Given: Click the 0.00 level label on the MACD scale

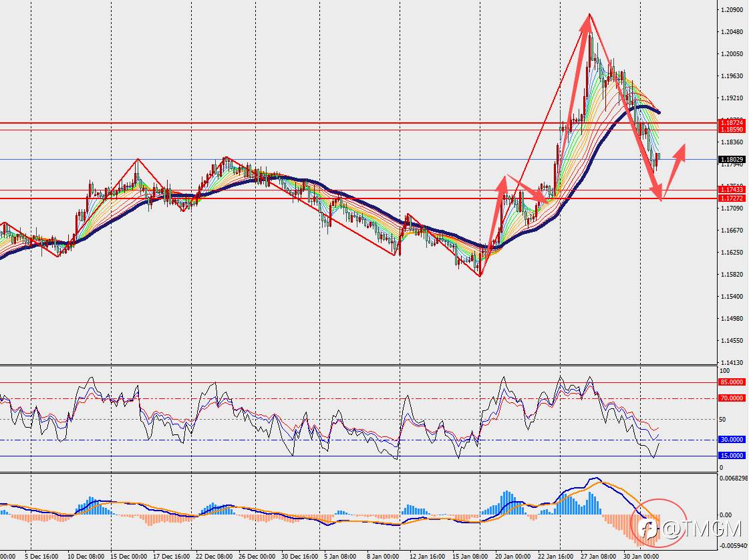Looking at the screenshot, I should click(x=725, y=515).
